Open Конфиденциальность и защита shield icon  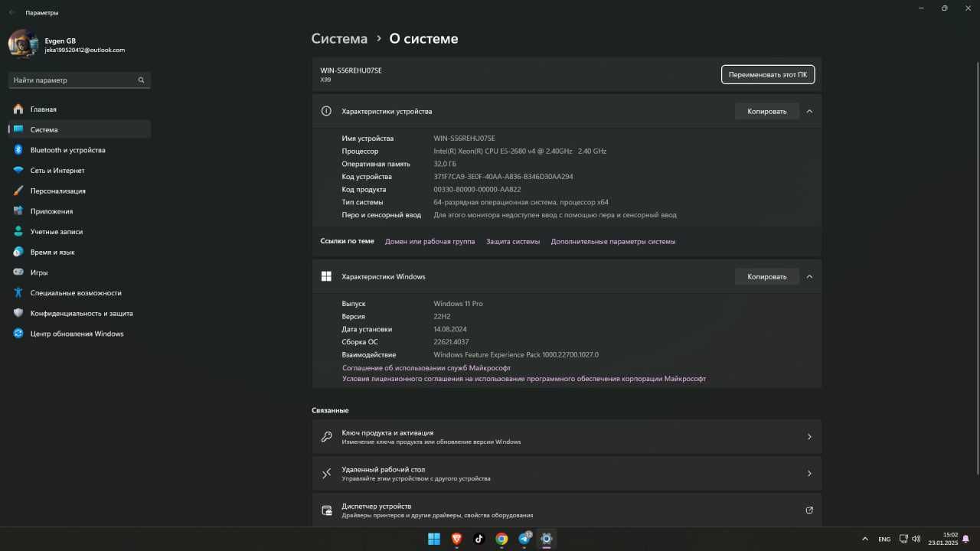[x=18, y=313]
